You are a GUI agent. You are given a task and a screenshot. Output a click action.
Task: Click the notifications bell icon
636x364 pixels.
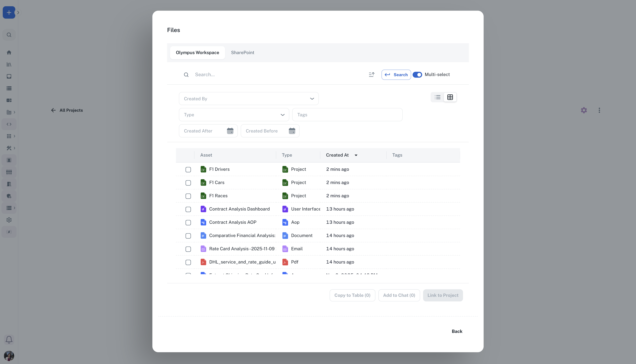tap(9, 340)
